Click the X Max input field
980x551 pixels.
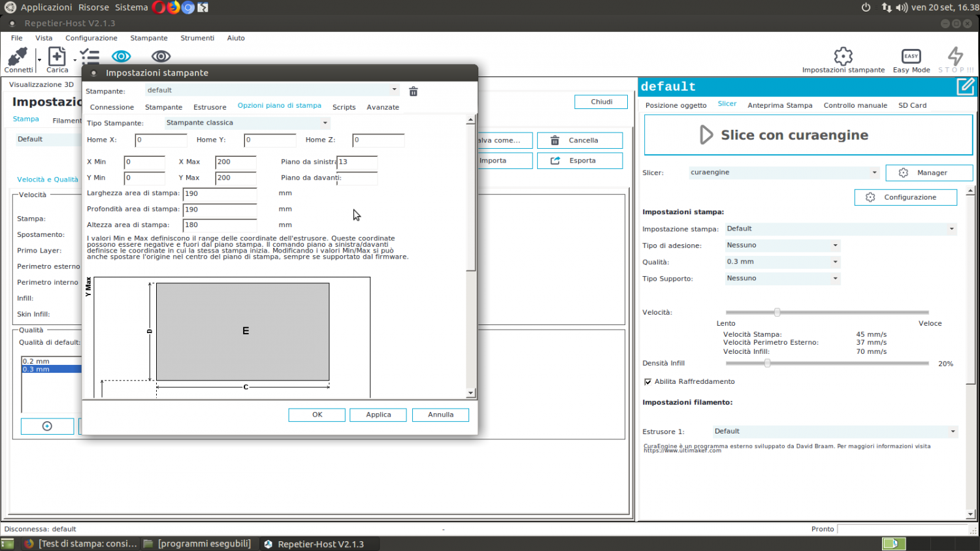236,162
